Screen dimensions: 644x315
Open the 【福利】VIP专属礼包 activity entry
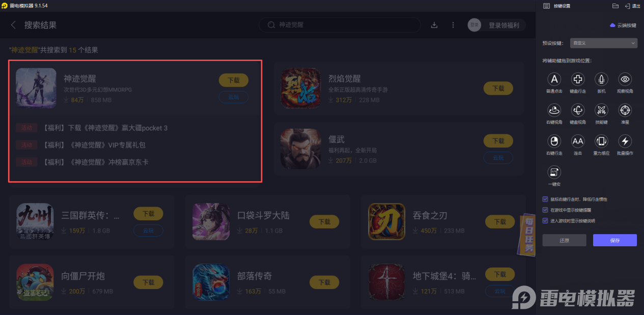[95, 145]
